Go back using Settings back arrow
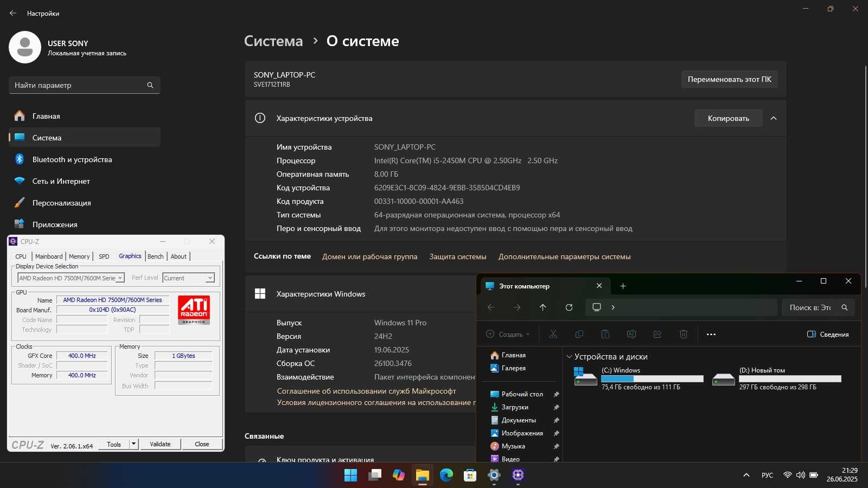The height and width of the screenshot is (488, 868). (x=13, y=13)
